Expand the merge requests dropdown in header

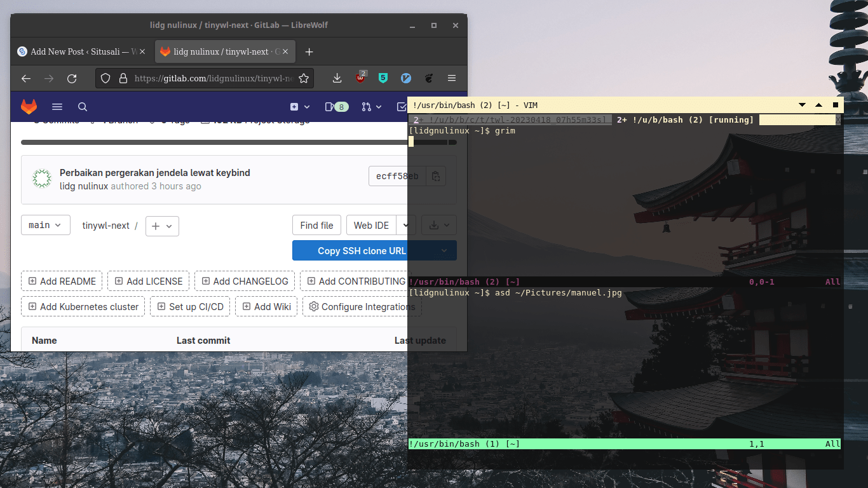coord(372,107)
